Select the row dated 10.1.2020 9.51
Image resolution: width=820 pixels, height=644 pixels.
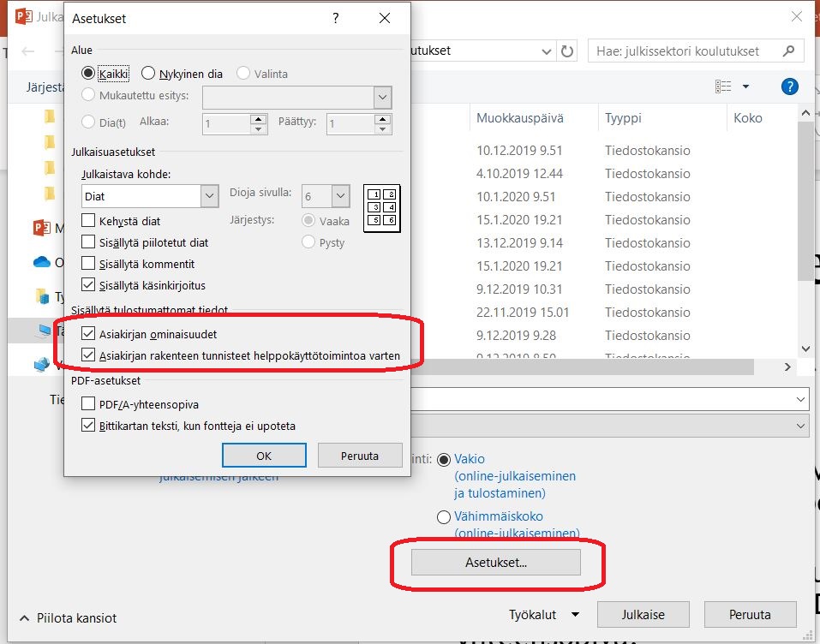point(604,197)
